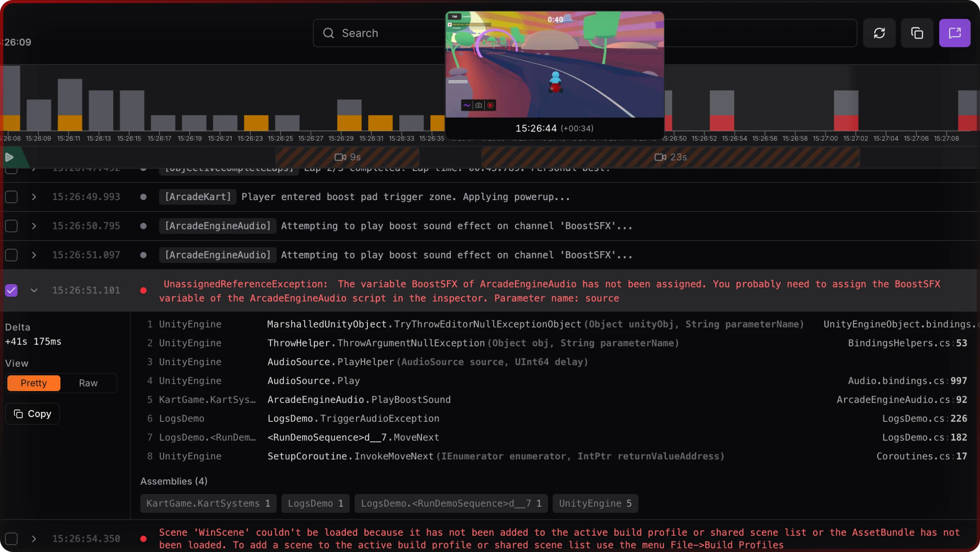Click the gray dot on the 15:26:50.795 row
This screenshot has width=980, height=552.
tap(143, 226)
